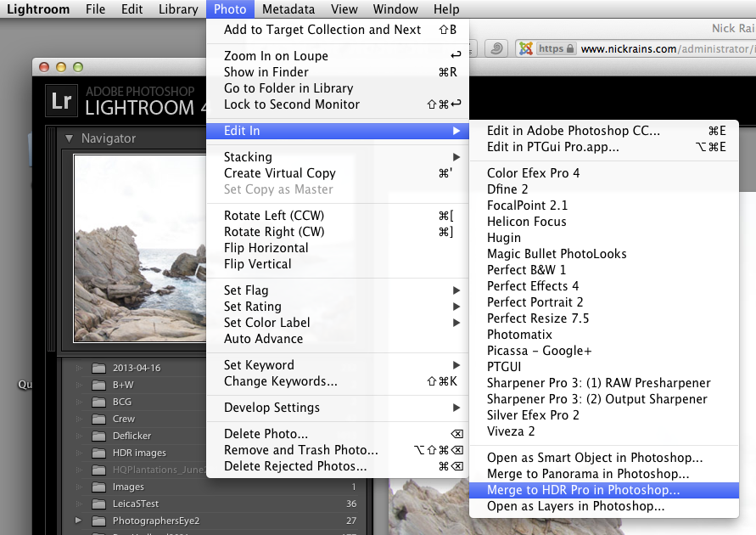The height and width of the screenshot is (535, 756).
Task: Open the Window menu
Action: [395, 9]
